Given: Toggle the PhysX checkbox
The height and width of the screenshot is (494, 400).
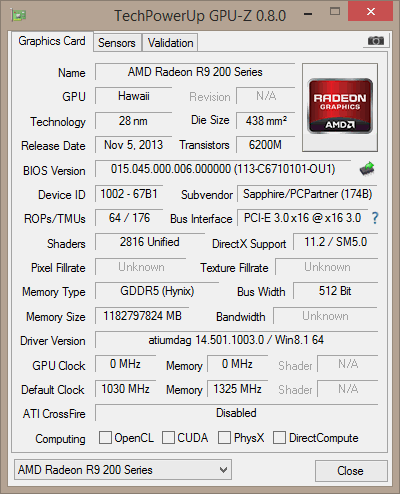Looking at the screenshot, I should [x=224, y=438].
